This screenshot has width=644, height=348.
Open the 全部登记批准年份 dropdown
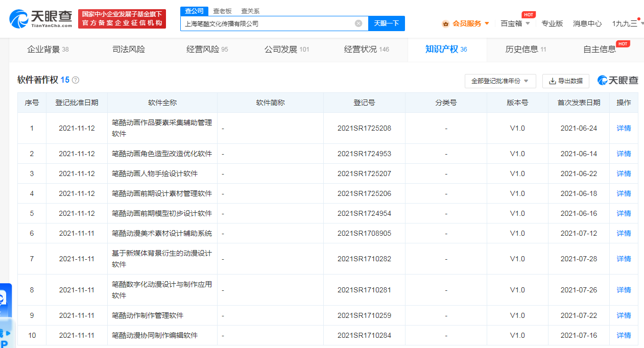pos(500,81)
